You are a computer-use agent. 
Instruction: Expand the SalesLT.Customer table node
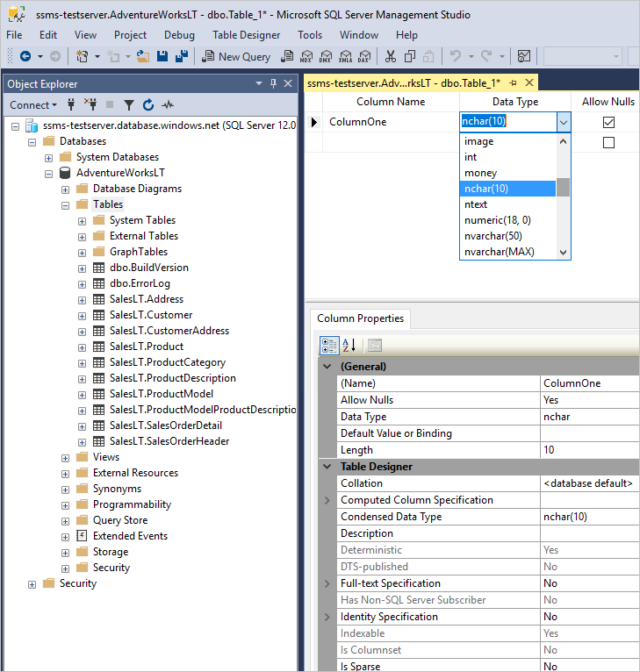click(82, 316)
